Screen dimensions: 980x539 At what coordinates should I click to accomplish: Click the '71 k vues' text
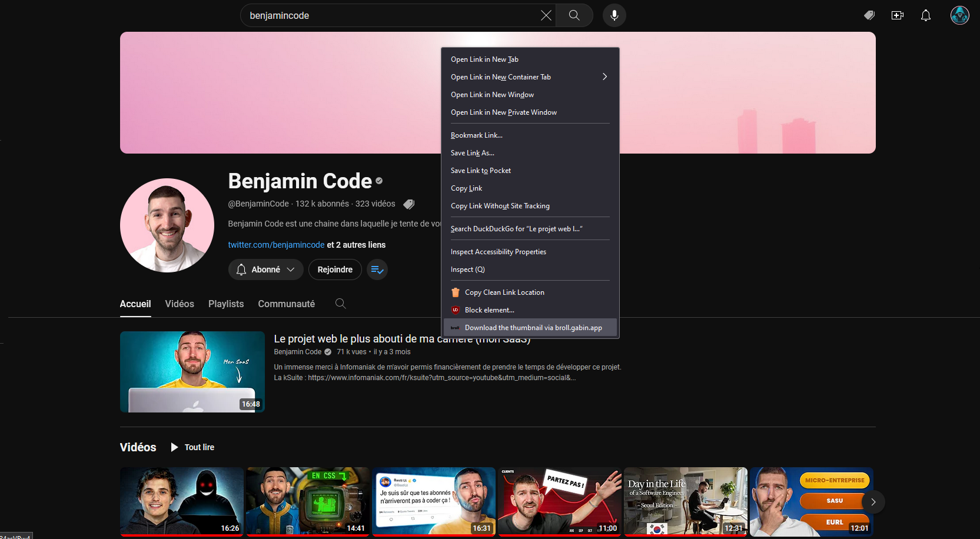(x=351, y=352)
